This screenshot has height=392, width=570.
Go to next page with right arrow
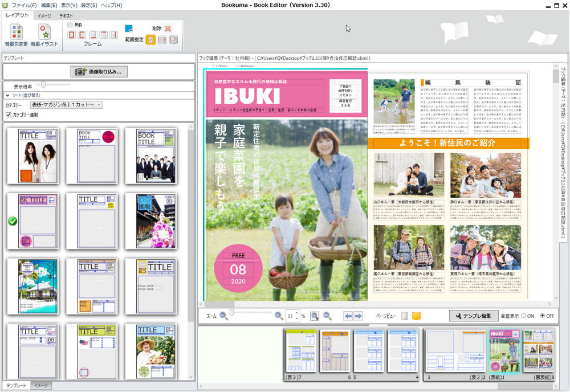359,316
